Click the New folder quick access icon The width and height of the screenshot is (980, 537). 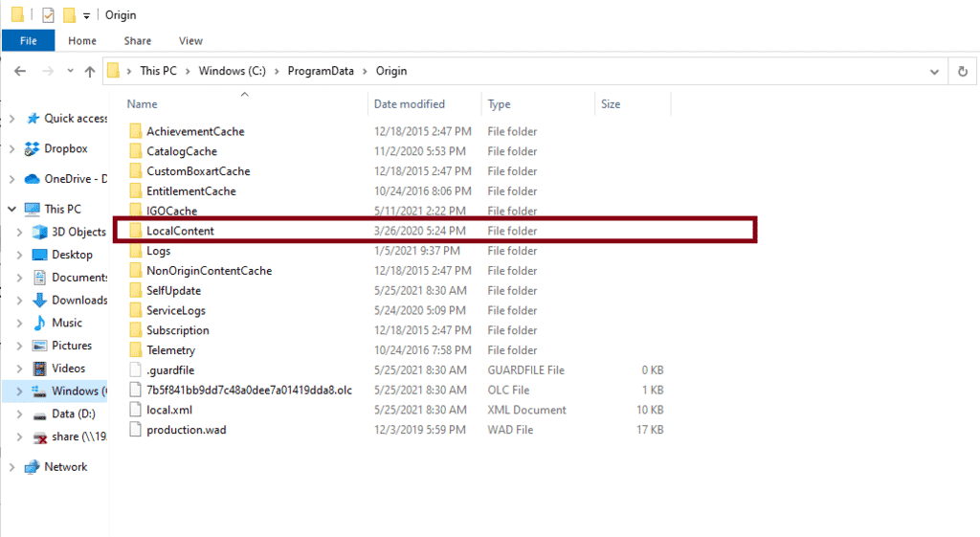click(x=69, y=14)
